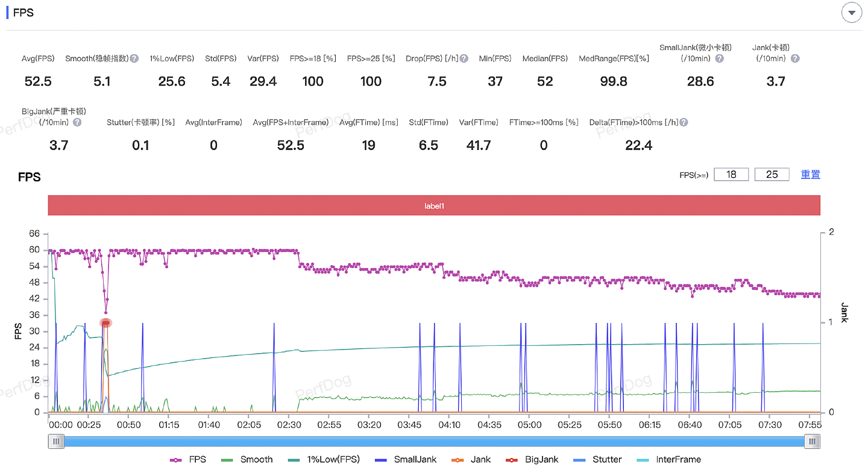Image resolution: width=868 pixels, height=467 pixels.
Task: Toggle SmallJank series in the legend
Action: (x=406, y=459)
